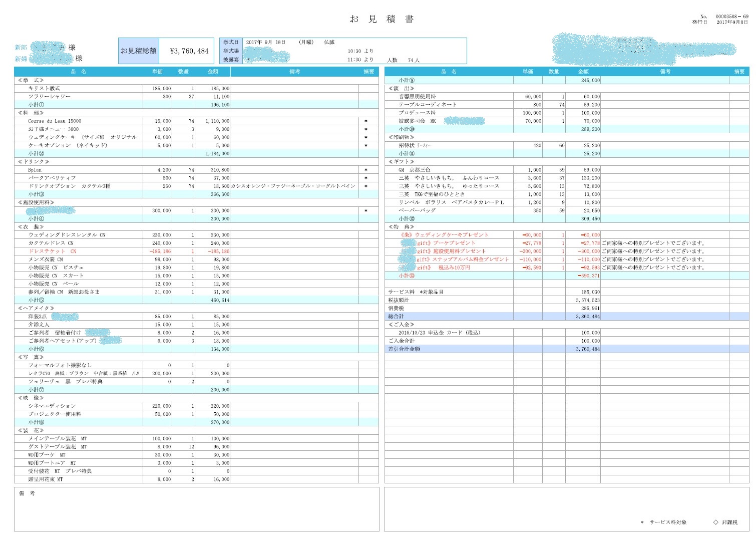Viewport: 756px width, 536px height.
Task: Click the ≪ヘアメイク≫ section heading
Action: (x=36, y=308)
